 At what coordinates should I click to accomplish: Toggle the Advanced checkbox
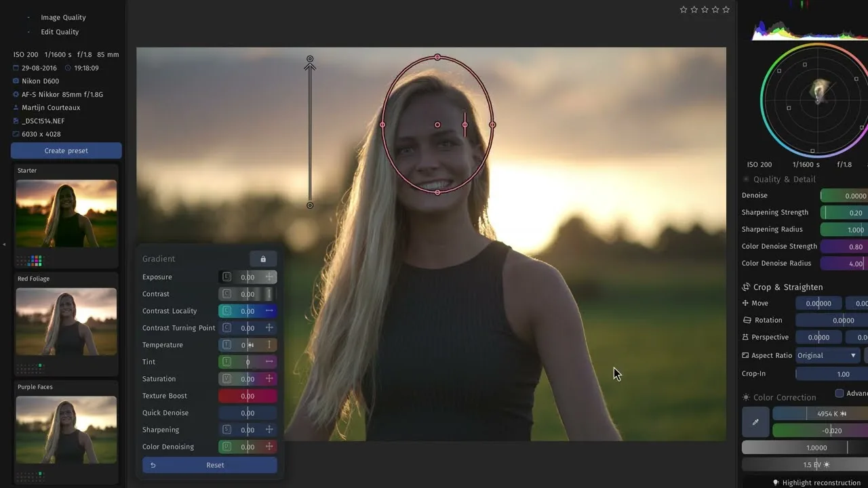tap(840, 393)
